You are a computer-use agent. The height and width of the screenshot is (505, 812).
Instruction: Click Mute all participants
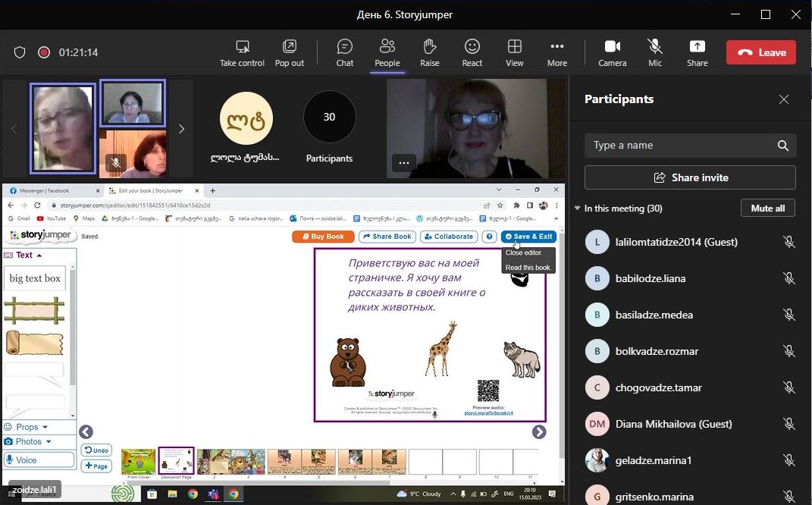(x=767, y=209)
